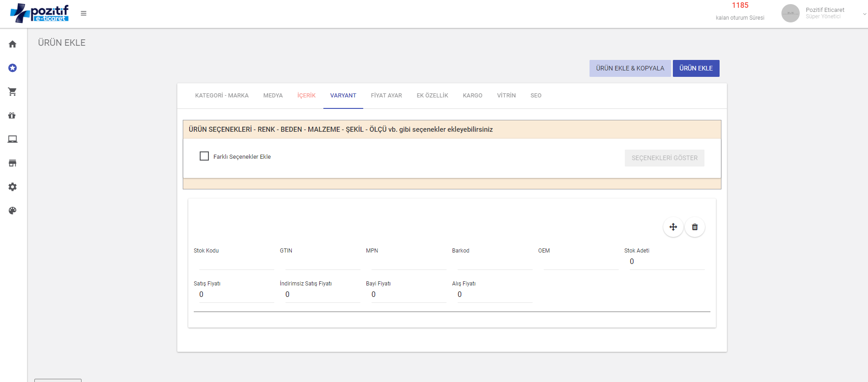Screen dimensions: 868x382
Task: Open the palette theme icon
Action: point(12,211)
